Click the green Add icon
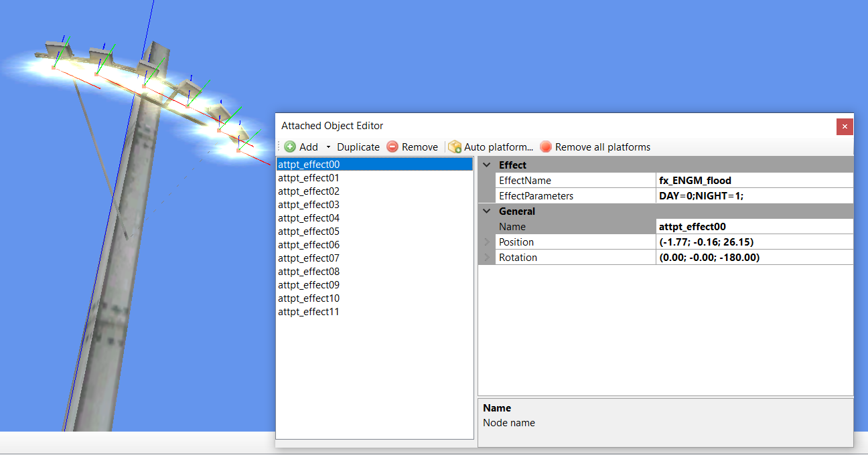The image size is (868, 455). (290, 147)
